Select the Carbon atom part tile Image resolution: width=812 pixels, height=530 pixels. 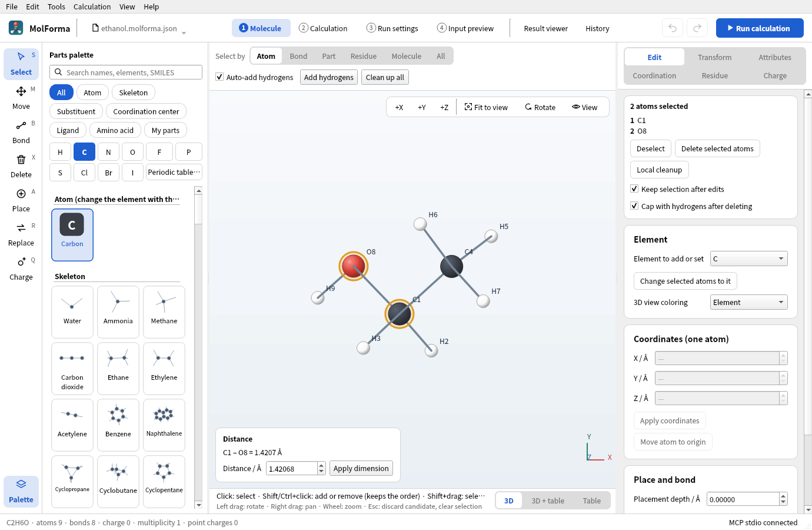[x=72, y=235]
